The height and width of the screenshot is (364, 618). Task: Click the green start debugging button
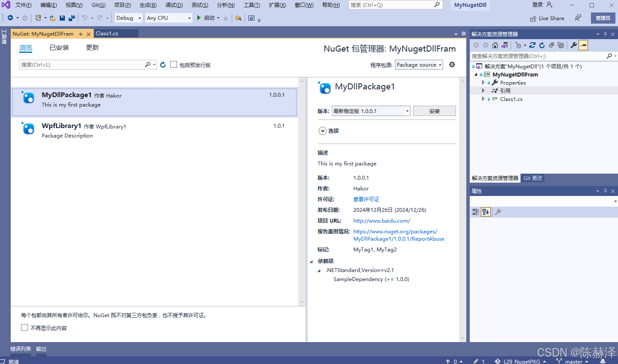point(199,18)
